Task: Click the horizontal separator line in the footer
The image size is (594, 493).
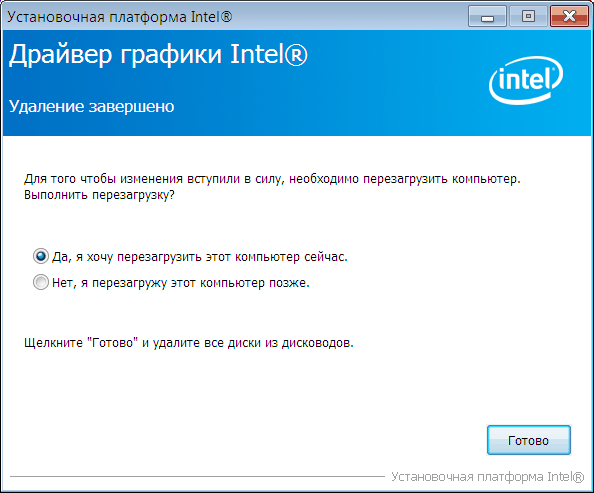Action: (197, 477)
